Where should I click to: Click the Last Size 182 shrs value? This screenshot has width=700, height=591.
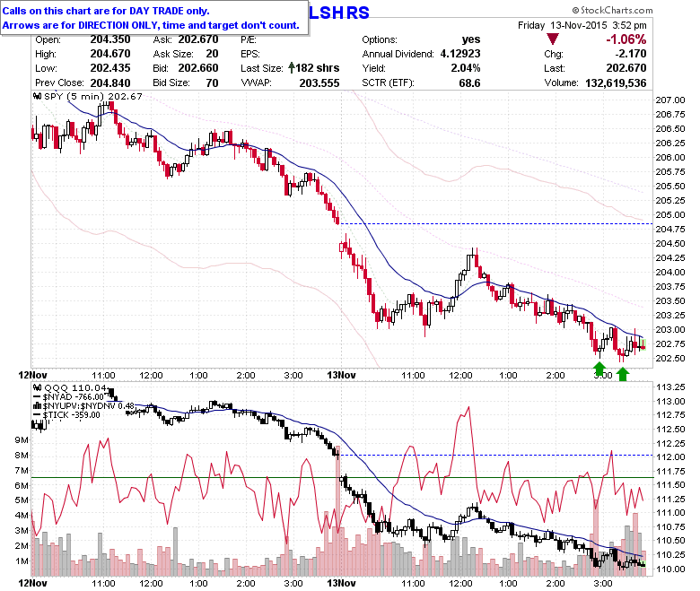coord(318,68)
